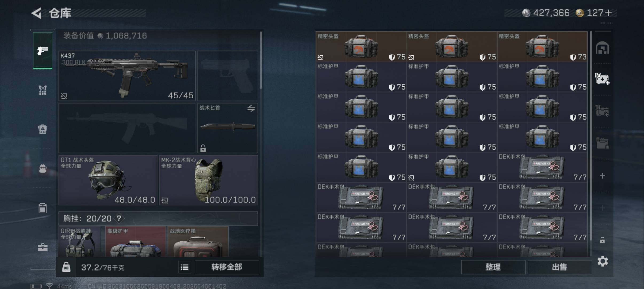Image resolution: width=644 pixels, height=289 pixels.
Task: Show the 胸挂 capacity help question mark
Action: [119, 219]
